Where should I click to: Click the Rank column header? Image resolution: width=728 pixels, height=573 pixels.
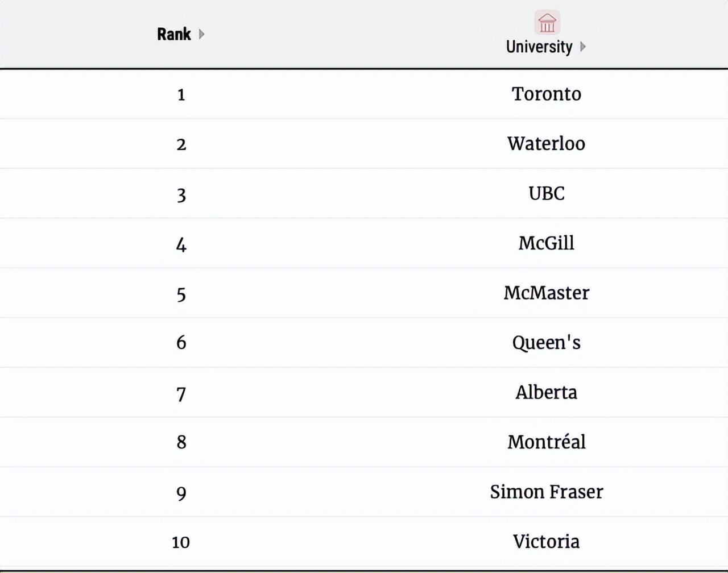pyautogui.click(x=174, y=34)
